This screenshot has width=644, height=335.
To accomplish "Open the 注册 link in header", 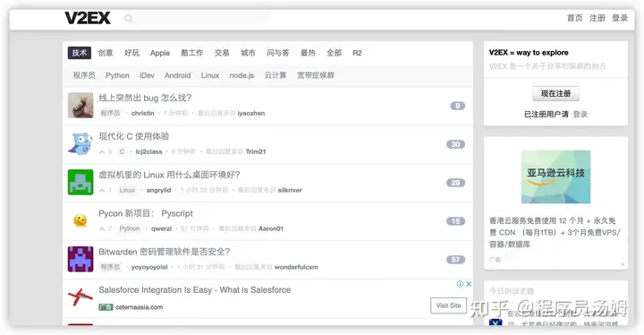I will (597, 18).
